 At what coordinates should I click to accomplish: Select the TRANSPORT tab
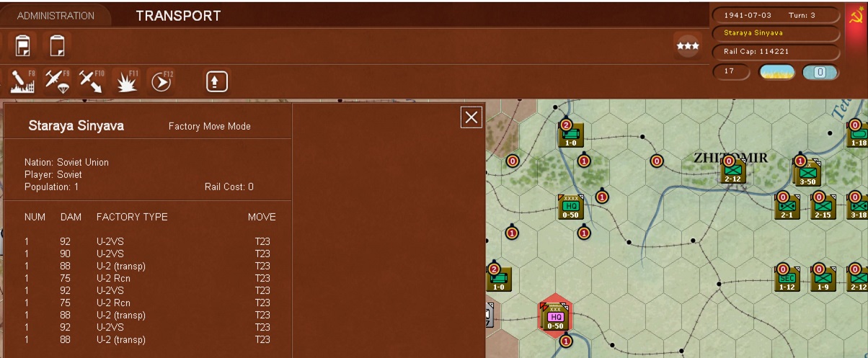tap(178, 15)
